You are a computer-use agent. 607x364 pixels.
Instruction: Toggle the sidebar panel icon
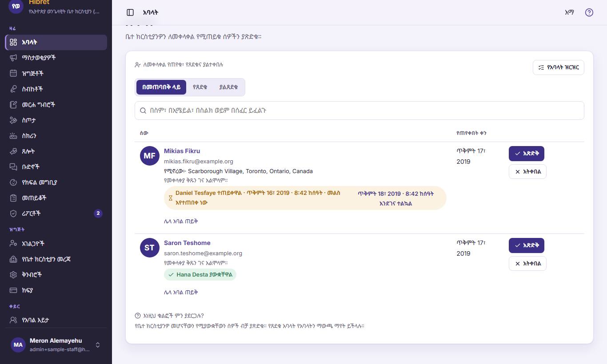point(130,12)
